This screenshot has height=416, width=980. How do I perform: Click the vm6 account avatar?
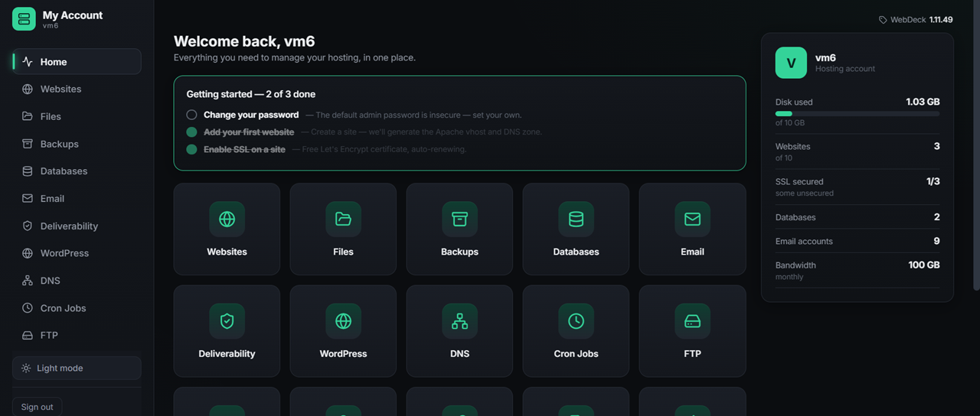click(791, 63)
